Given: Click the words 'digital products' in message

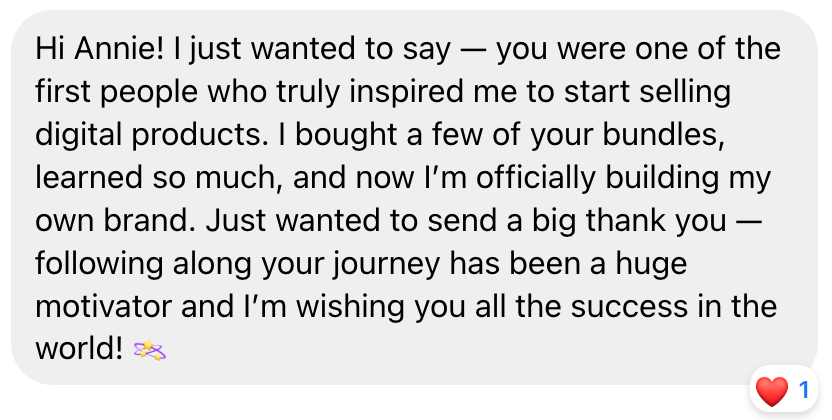Looking at the screenshot, I should (149, 135).
